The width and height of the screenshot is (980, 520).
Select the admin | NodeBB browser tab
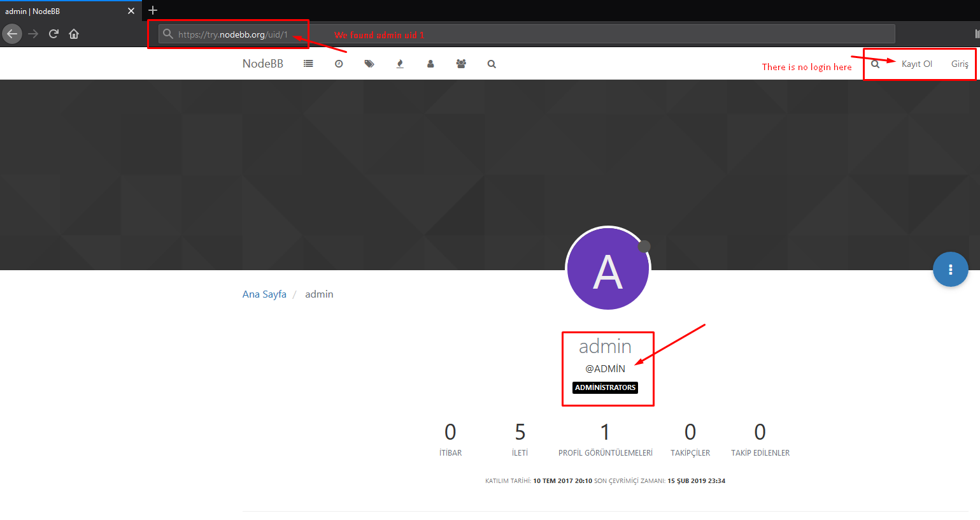point(70,11)
